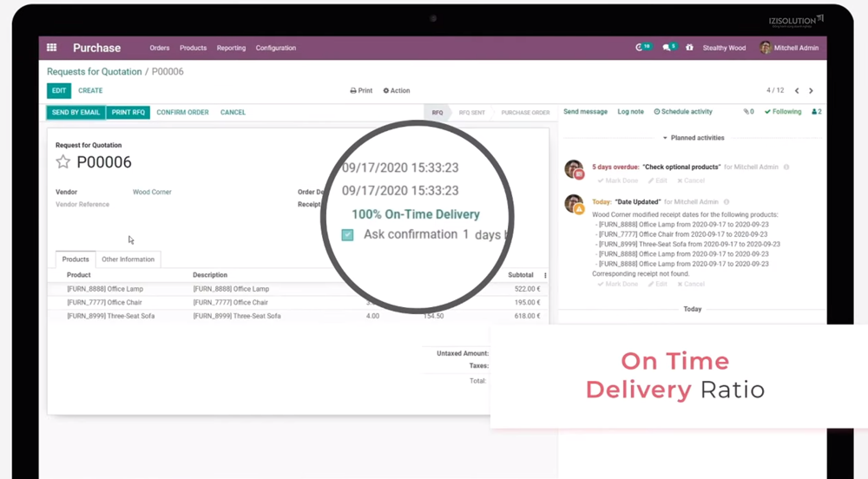The width and height of the screenshot is (868, 479).
Task: Open the Action dropdown
Action: click(x=397, y=91)
